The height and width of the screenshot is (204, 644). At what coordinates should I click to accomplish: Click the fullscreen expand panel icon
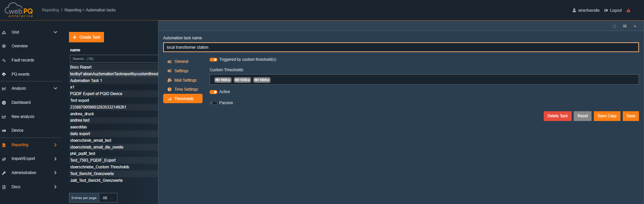coord(614,26)
